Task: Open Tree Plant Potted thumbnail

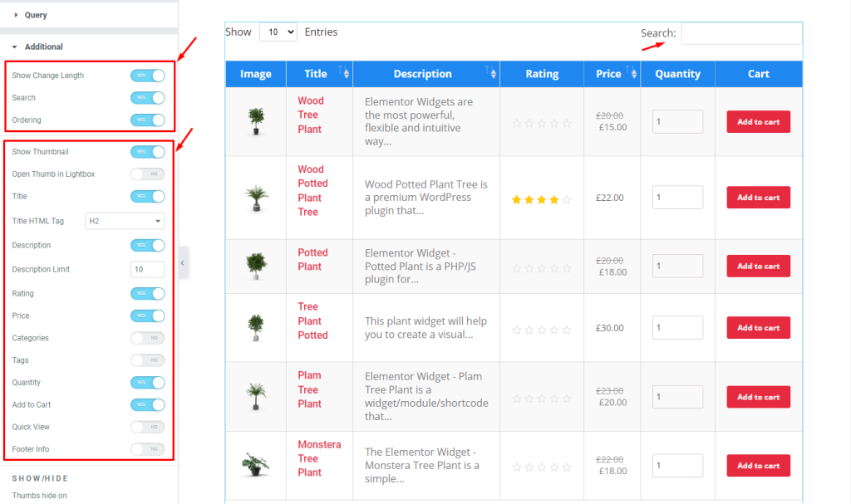Action: click(x=256, y=328)
